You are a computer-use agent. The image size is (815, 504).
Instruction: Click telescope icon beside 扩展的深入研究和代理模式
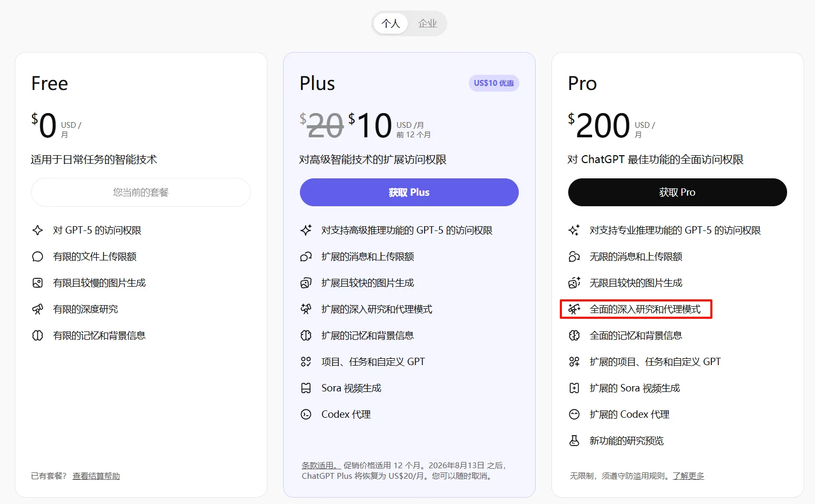tap(306, 309)
